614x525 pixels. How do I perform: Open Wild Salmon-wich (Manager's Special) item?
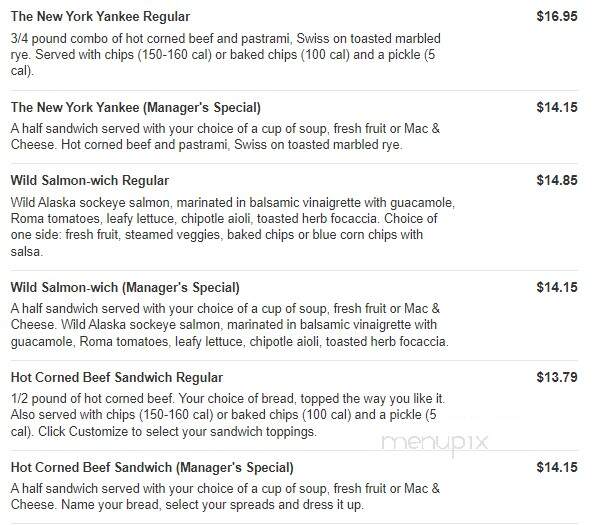(x=125, y=287)
